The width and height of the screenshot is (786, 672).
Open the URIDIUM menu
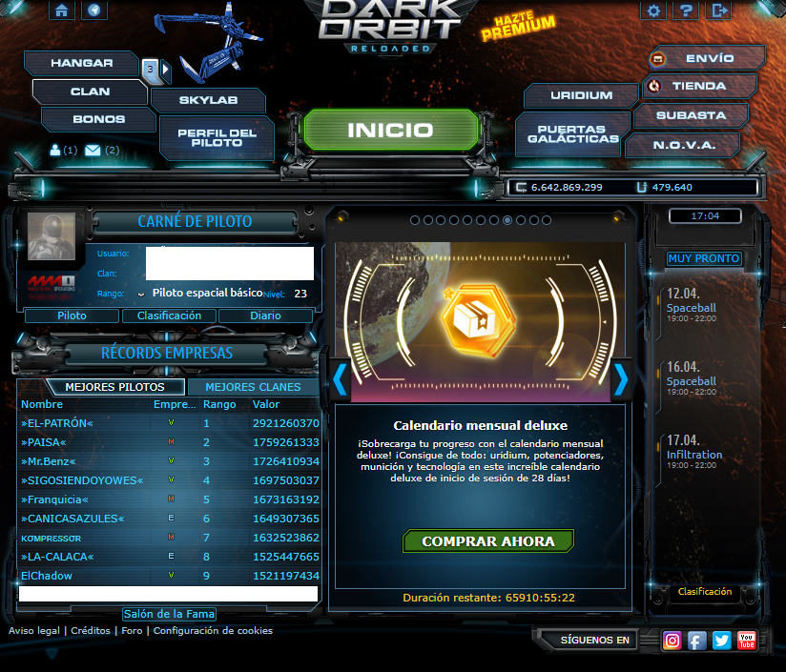coord(582,95)
